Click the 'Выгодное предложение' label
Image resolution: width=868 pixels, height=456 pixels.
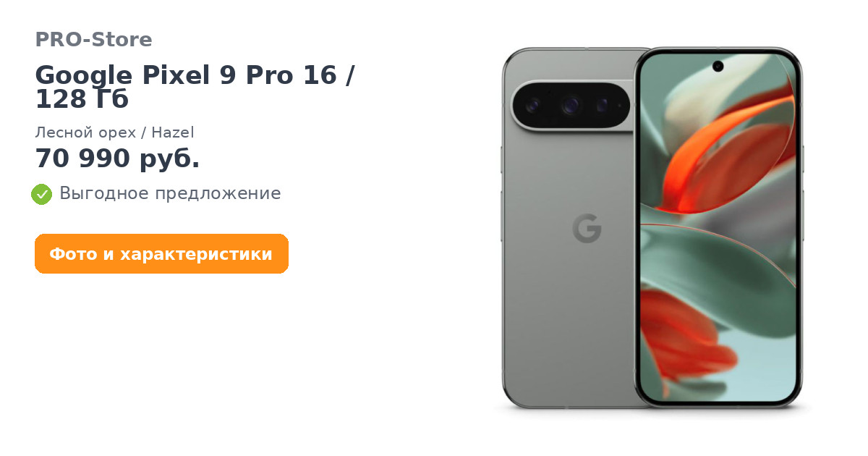coord(170,193)
